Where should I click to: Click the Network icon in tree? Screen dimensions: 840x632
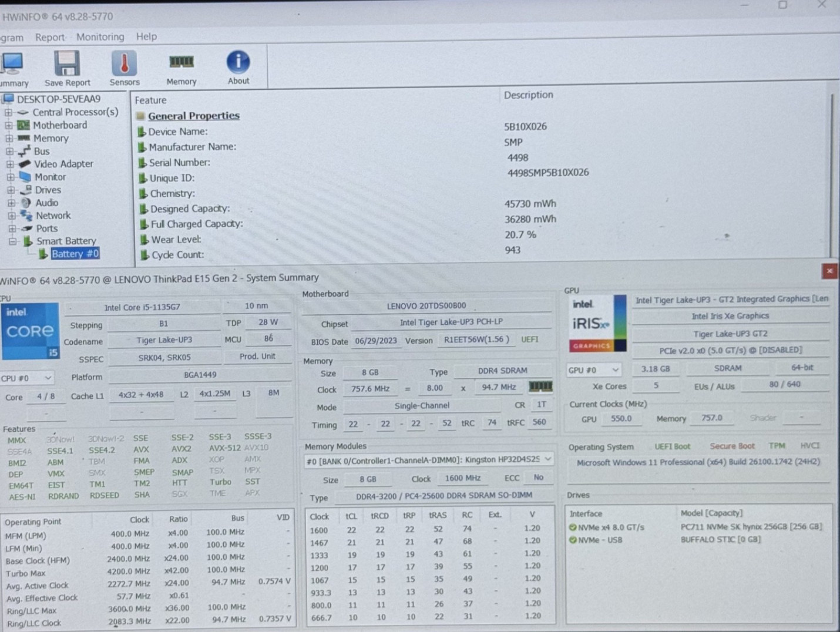26,216
